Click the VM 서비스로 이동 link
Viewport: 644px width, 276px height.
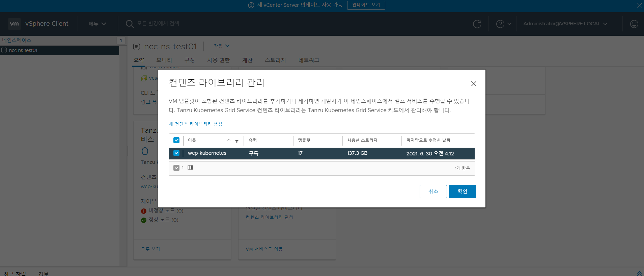pos(264,249)
